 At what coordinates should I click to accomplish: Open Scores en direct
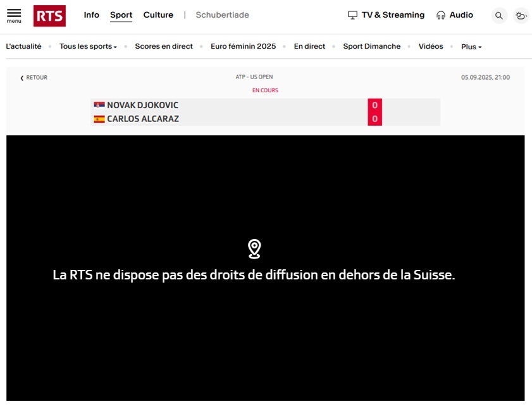coord(164,46)
